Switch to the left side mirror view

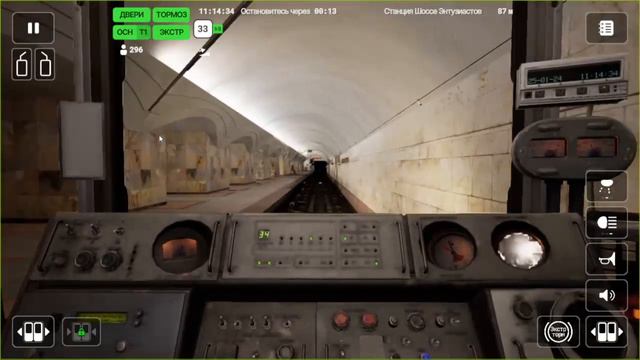click(x=22, y=64)
